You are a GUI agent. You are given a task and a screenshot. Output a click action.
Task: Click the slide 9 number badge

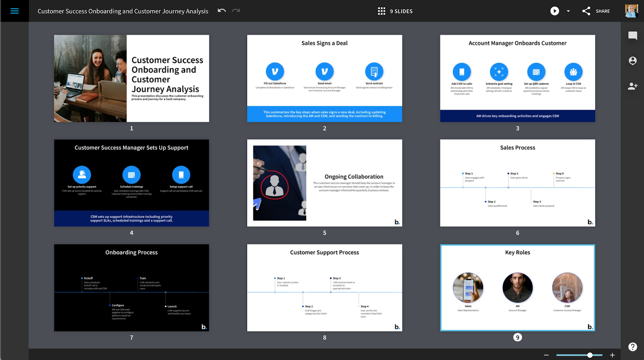click(518, 337)
